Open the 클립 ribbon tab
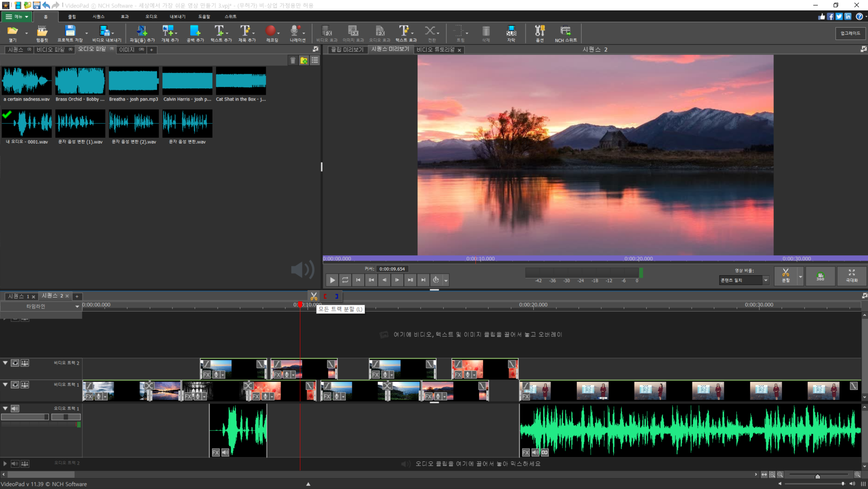 [x=72, y=17]
